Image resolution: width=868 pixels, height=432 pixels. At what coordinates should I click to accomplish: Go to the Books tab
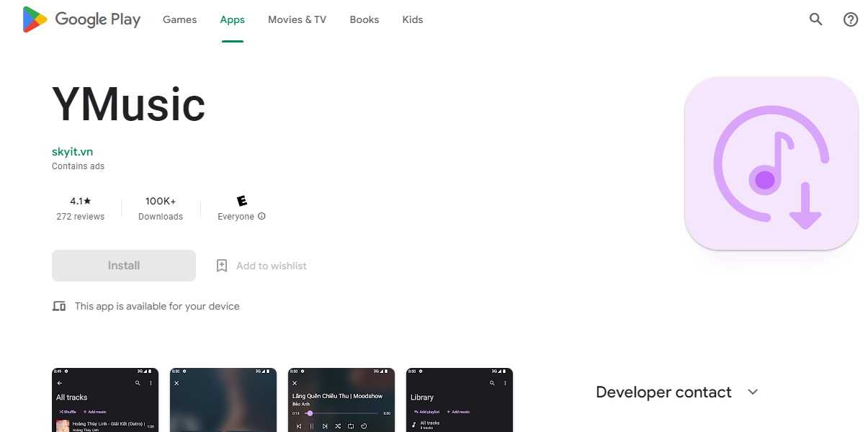pos(364,19)
